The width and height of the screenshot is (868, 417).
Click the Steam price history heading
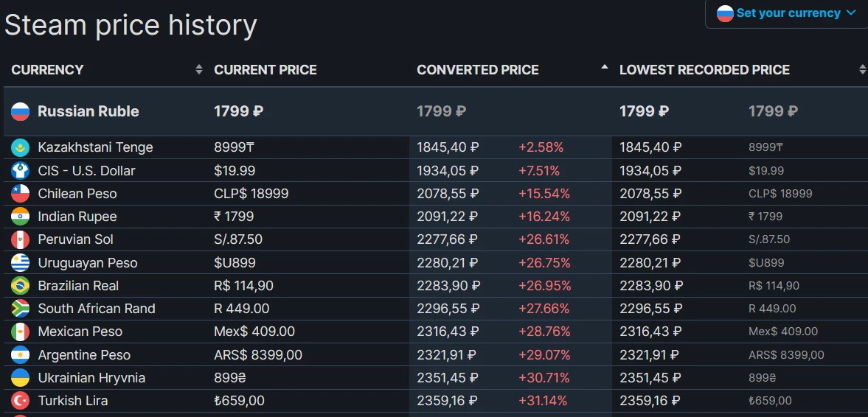click(x=131, y=26)
